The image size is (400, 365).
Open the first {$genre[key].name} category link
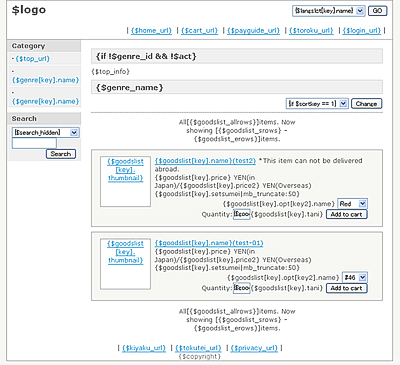[x=45, y=80]
